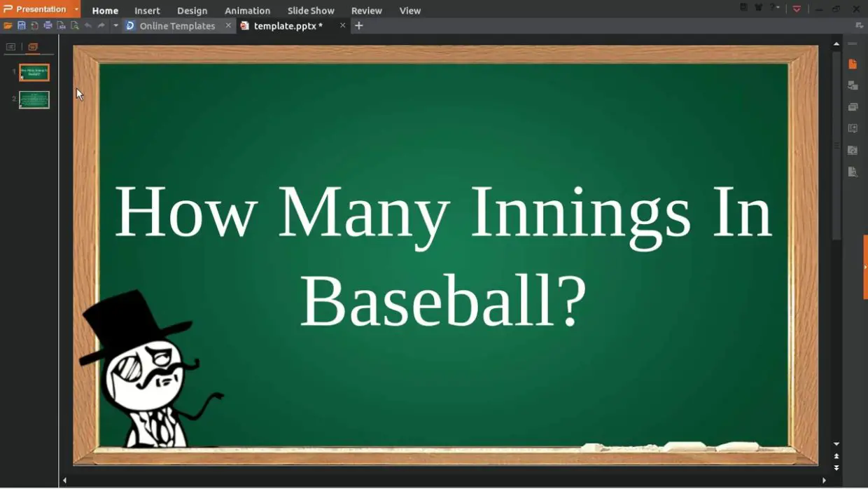Select the orange new-slide panel icon in right sidebar
This screenshot has width=868, height=489.
(x=853, y=64)
